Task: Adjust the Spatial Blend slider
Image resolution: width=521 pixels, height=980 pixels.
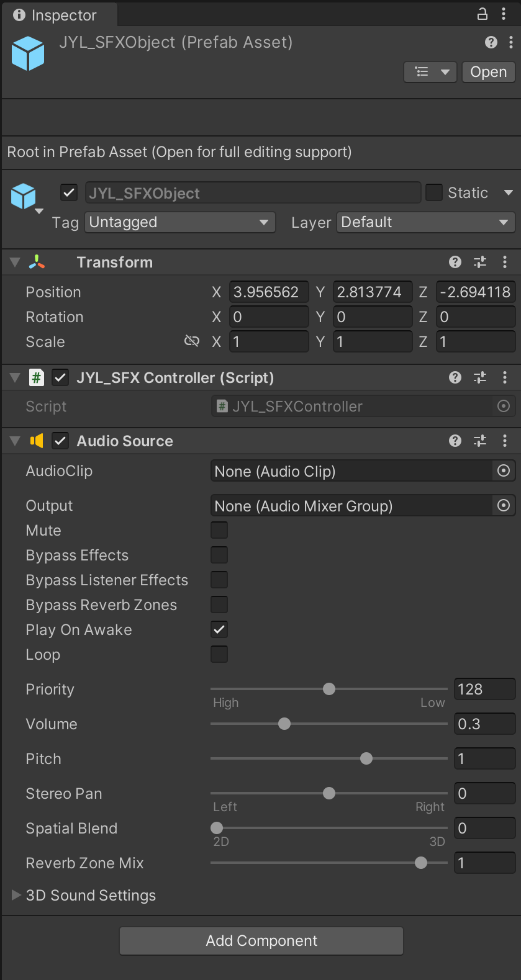Action: [329, 828]
